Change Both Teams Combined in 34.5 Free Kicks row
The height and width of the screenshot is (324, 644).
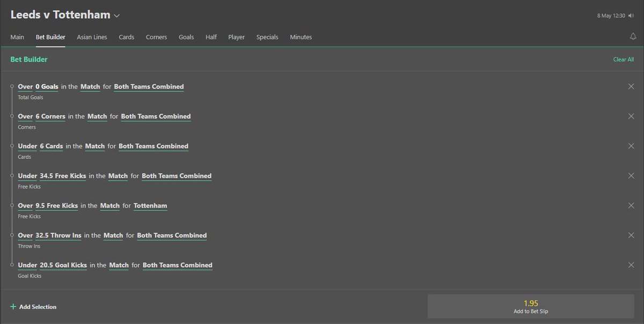point(177,176)
